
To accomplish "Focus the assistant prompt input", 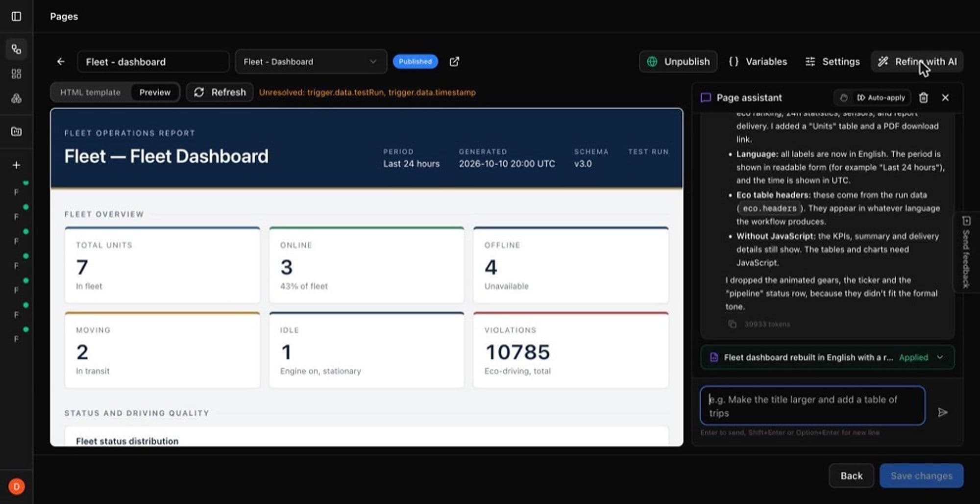I will tap(812, 405).
